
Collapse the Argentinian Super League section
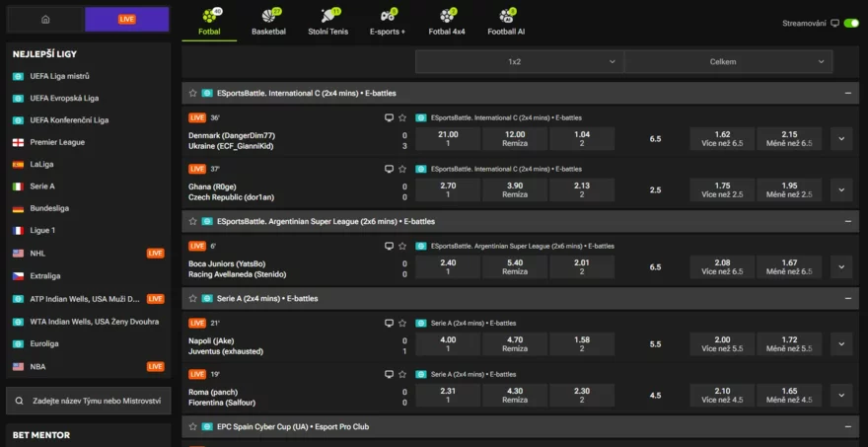pyautogui.click(x=848, y=221)
